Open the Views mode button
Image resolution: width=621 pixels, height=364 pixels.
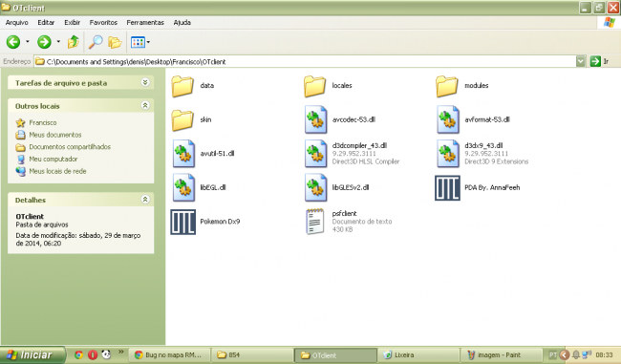pos(138,42)
